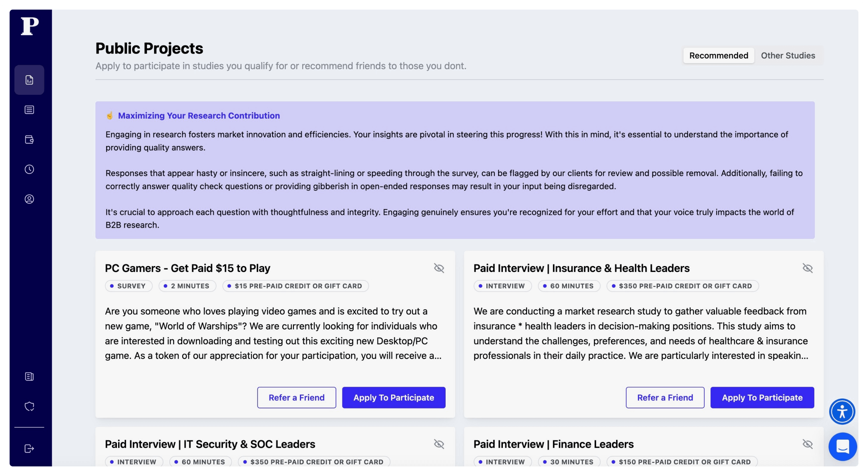
Task: Hide the Finance Leaders project card
Action: click(808, 444)
